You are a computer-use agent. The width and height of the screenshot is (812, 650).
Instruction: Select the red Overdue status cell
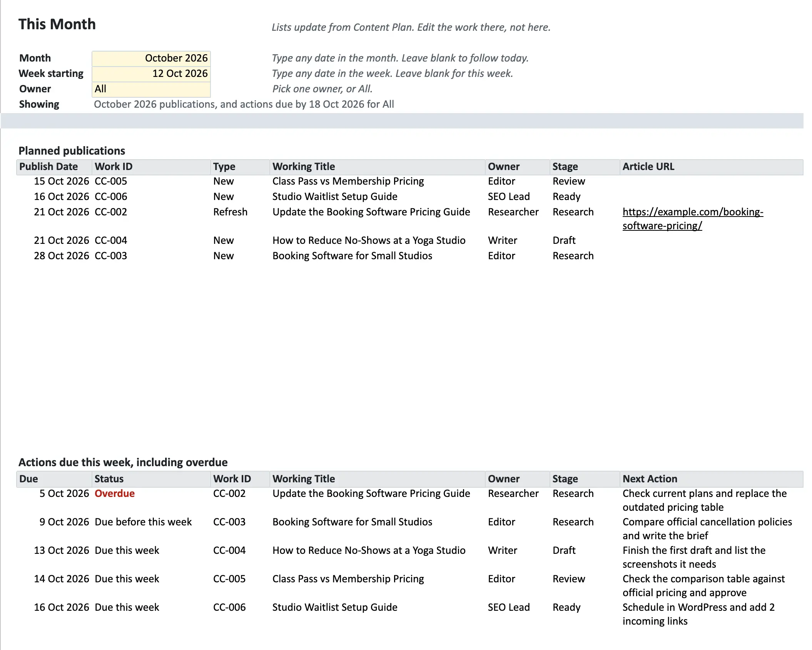pos(115,493)
